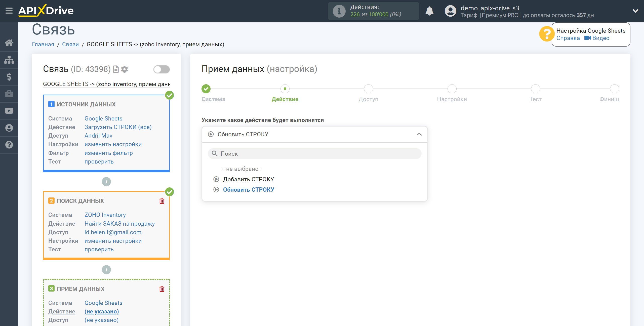This screenshot has width=644, height=326.
Task: Click source проверить test link
Action: (99, 161)
